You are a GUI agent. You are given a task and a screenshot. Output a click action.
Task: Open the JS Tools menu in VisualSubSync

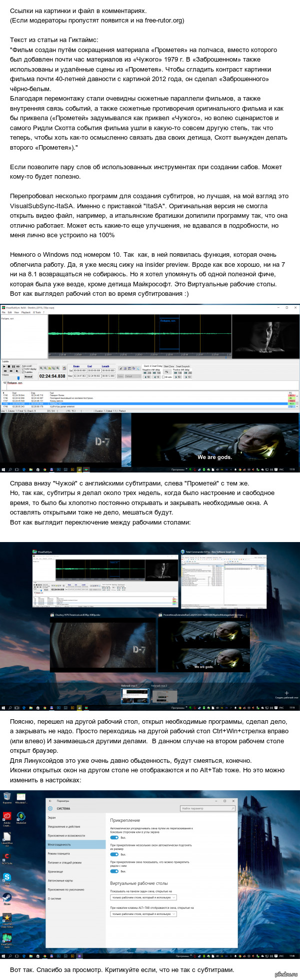37,312
